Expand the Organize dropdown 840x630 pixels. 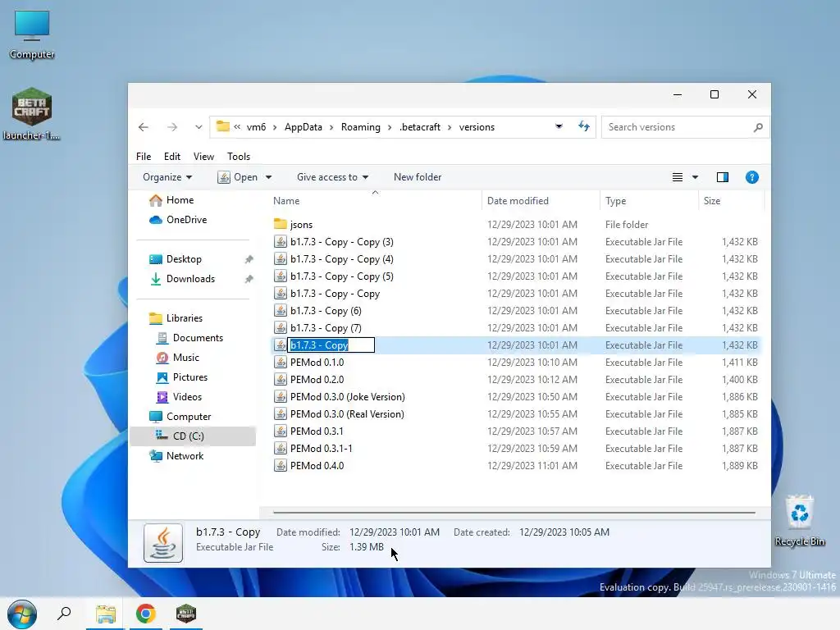[167, 177]
